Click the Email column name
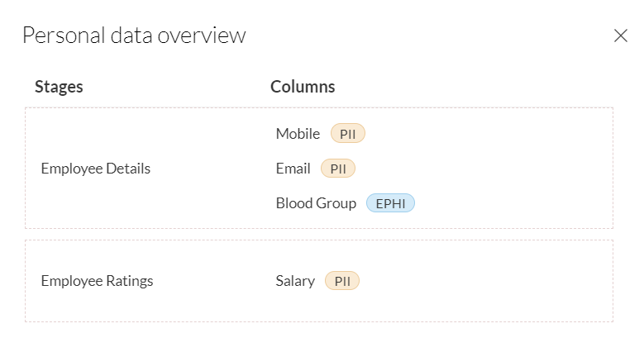The image size is (644, 352). [x=293, y=169]
